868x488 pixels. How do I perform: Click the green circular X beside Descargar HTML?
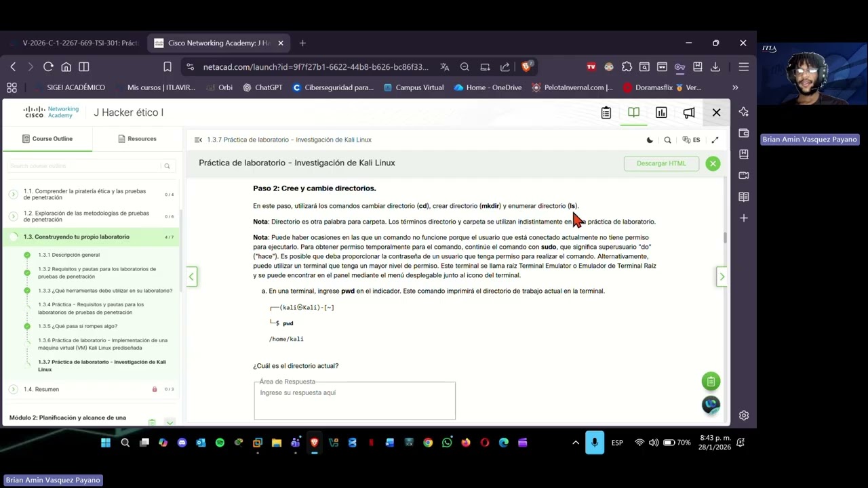tap(713, 163)
